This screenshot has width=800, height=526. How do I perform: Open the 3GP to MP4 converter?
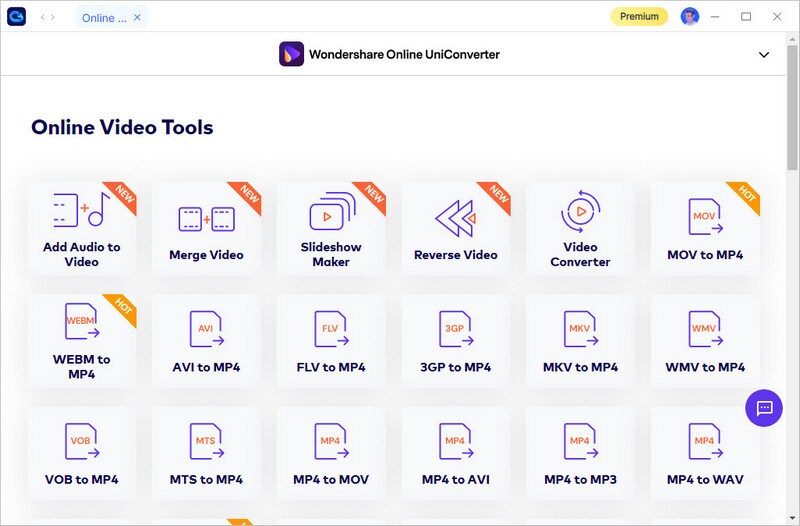(456, 341)
